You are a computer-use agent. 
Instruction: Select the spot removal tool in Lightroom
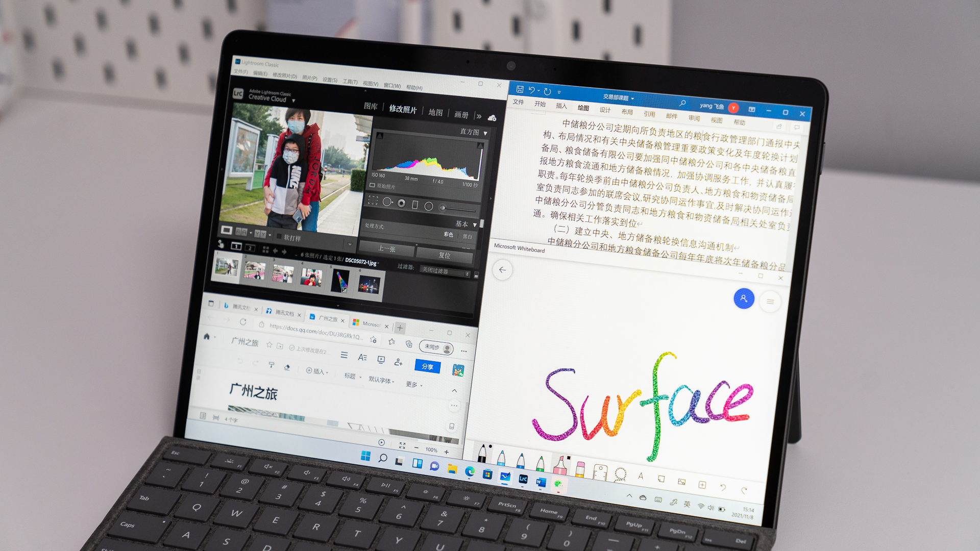[x=387, y=202]
